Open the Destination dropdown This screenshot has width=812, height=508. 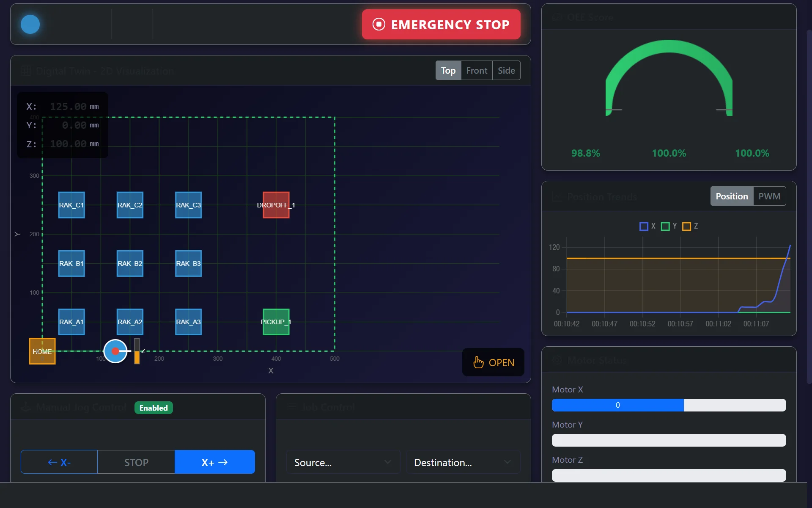463,462
